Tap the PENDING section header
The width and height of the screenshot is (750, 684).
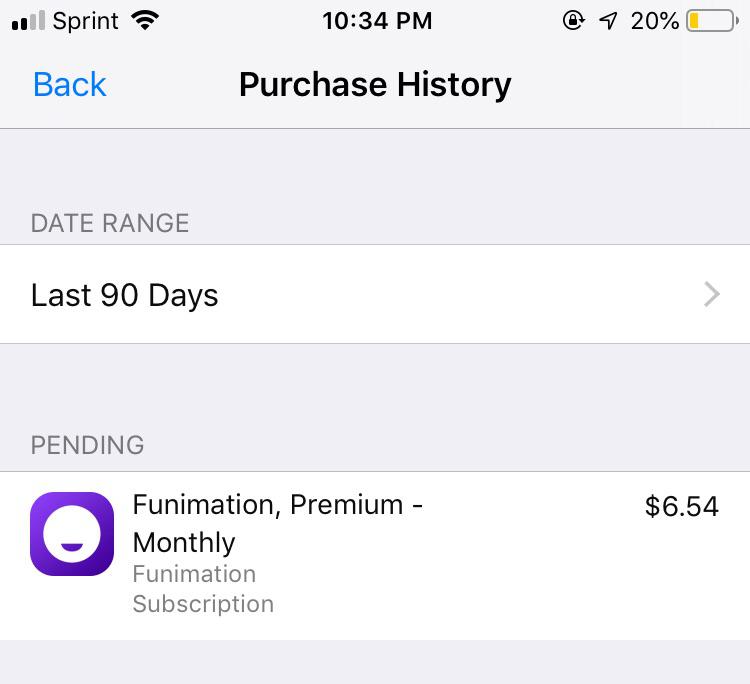click(88, 445)
